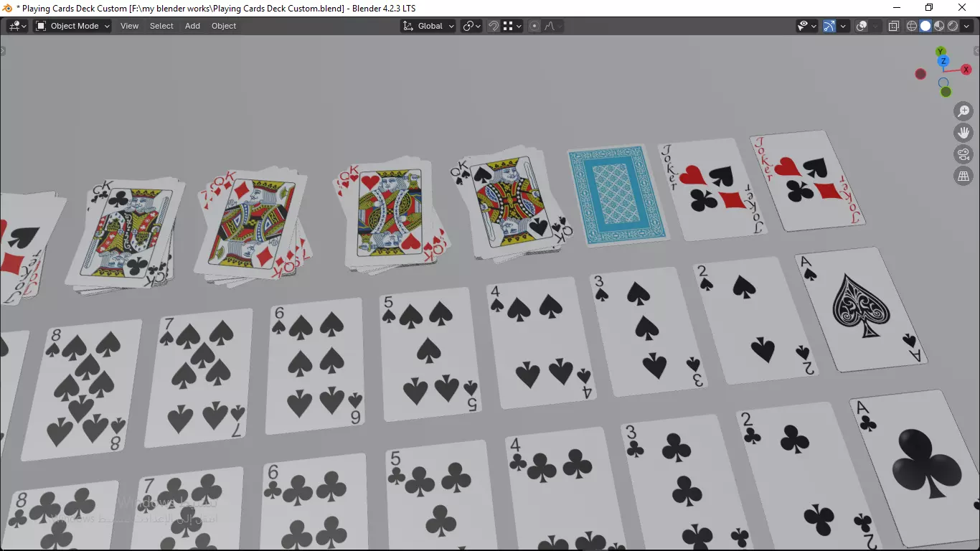Click the negative Y axis gizmo dot
This screenshot has height=551, width=980.
(x=946, y=92)
